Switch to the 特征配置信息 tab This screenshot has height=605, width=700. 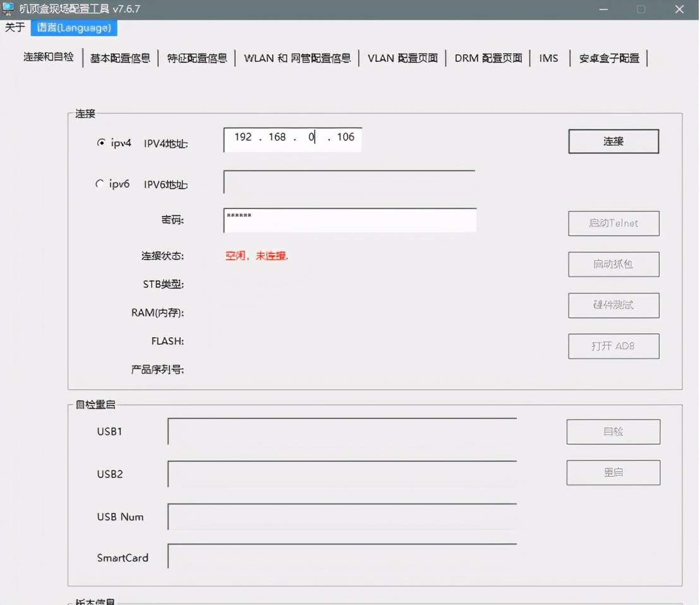197,59
